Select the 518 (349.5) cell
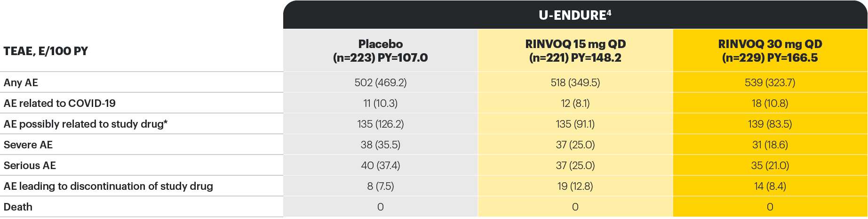This screenshot has width=868, height=219. 575,82
